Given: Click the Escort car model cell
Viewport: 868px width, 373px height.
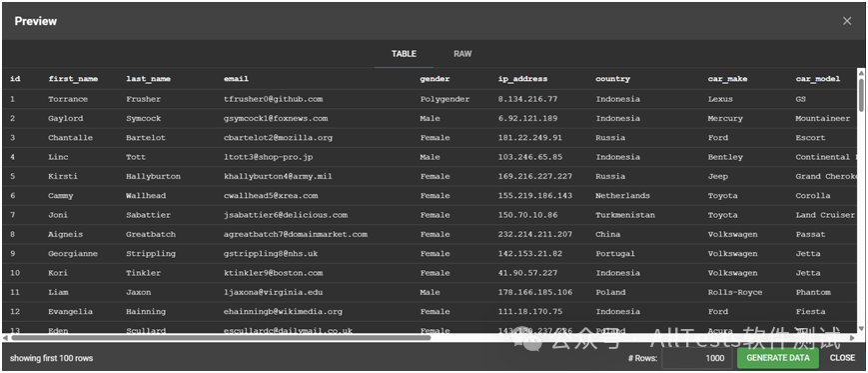Looking at the screenshot, I should pyautogui.click(x=810, y=138).
